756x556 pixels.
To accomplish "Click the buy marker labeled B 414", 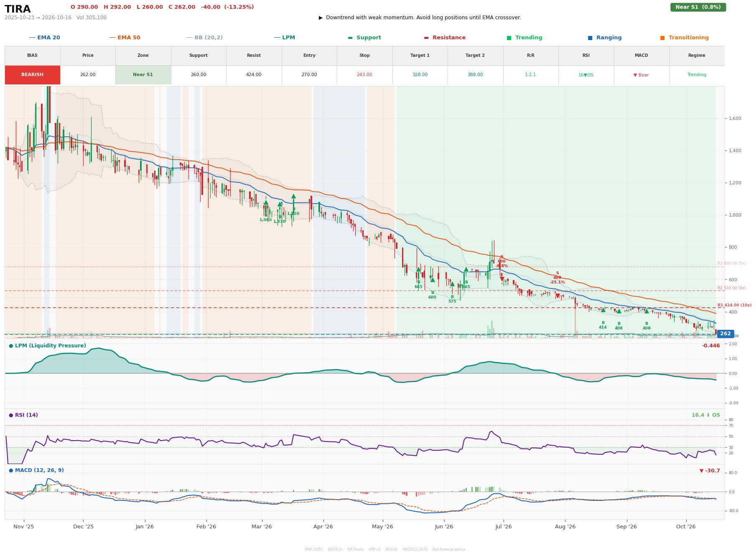I will click(603, 310).
